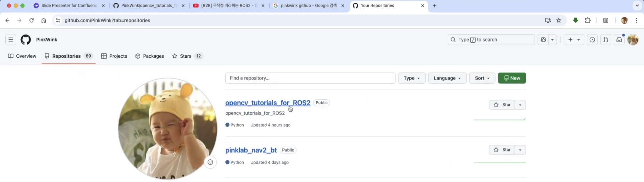Click the green download extension icon

576,20
